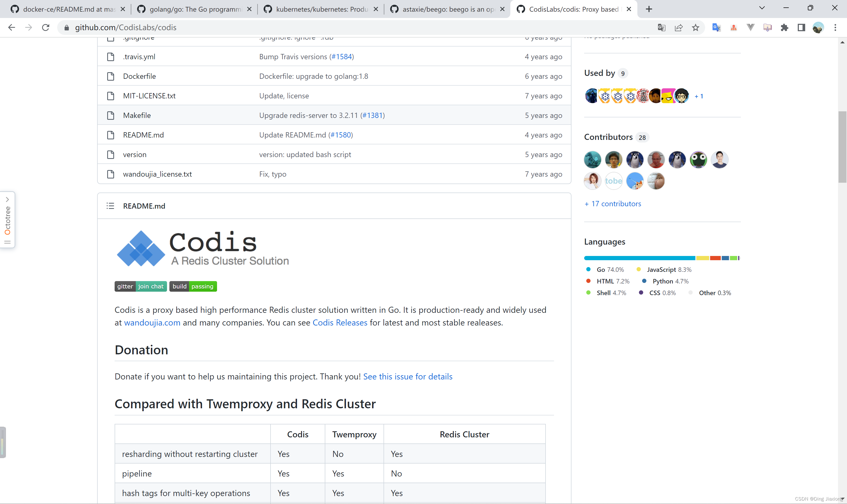Click the browser back arrow
Image resolution: width=847 pixels, height=504 pixels.
tap(12, 28)
